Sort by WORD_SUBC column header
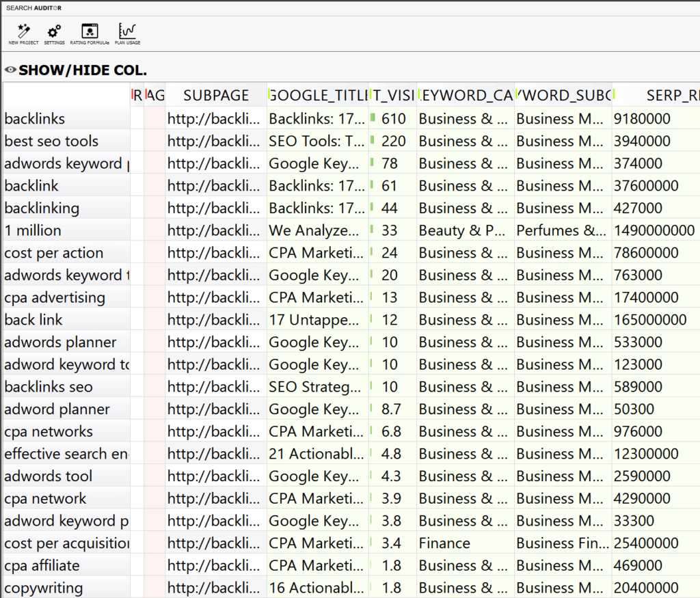Screen dimensions: 700x598 click(x=563, y=95)
